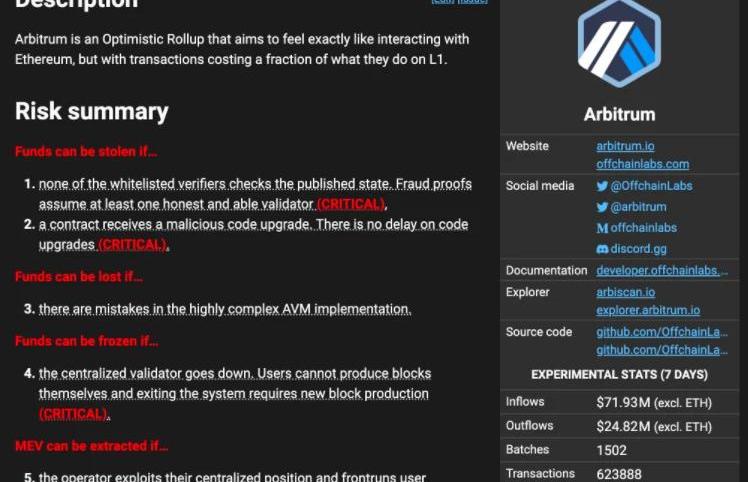Click the 'Funds can be lost if...' heading

click(79, 277)
